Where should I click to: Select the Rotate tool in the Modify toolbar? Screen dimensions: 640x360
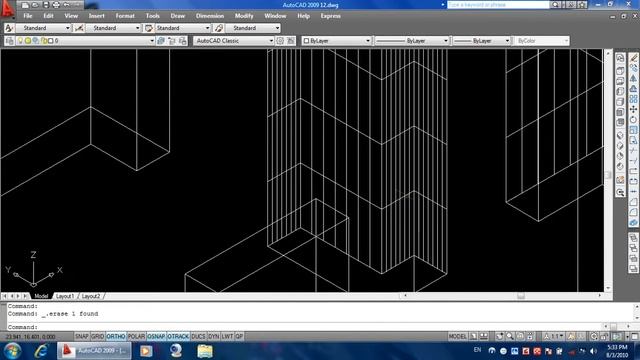pyautogui.click(x=633, y=120)
